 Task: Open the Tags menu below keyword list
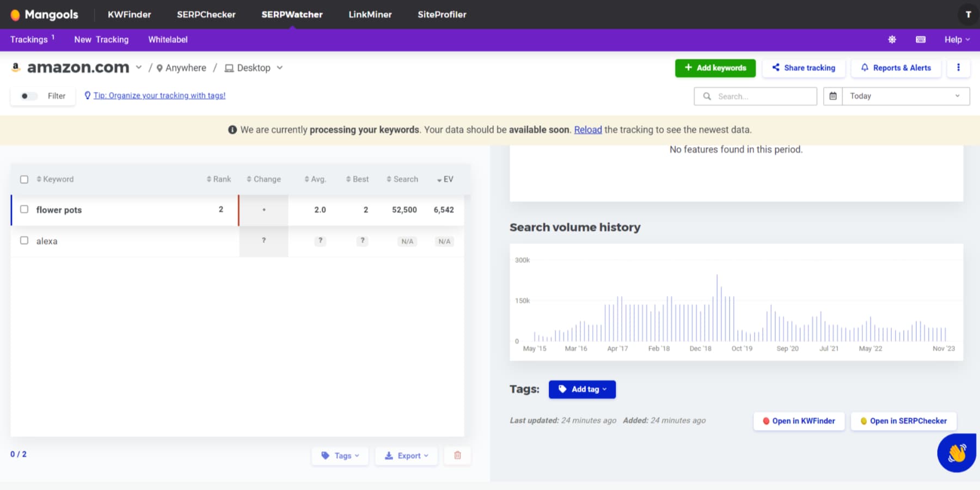340,455
